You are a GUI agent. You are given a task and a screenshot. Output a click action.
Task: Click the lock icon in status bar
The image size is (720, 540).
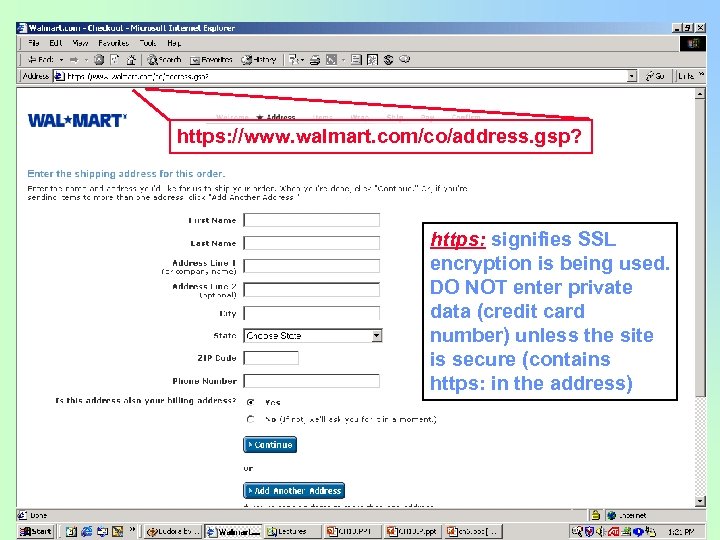[x=596, y=515]
